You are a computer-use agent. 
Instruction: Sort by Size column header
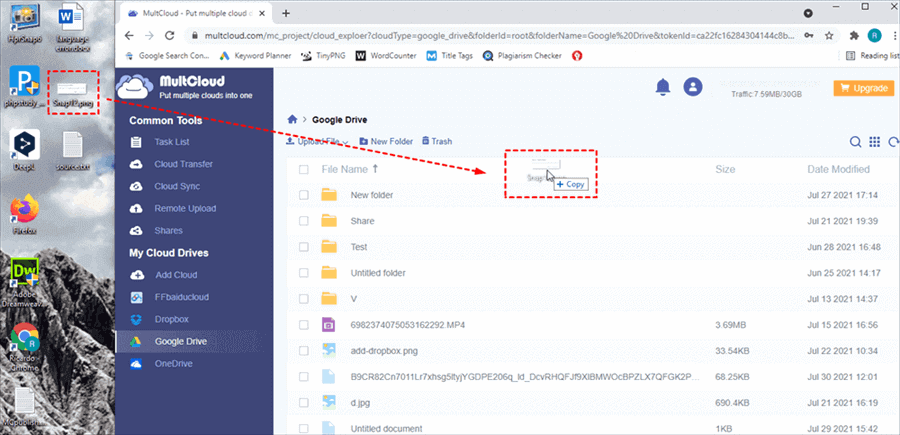pyautogui.click(x=725, y=169)
